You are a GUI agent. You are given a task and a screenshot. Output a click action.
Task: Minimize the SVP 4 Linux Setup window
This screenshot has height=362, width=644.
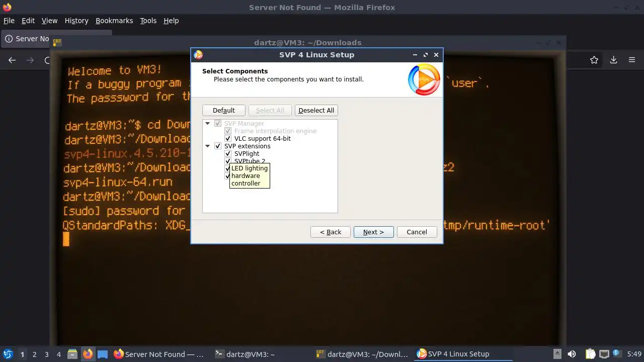click(x=415, y=55)
